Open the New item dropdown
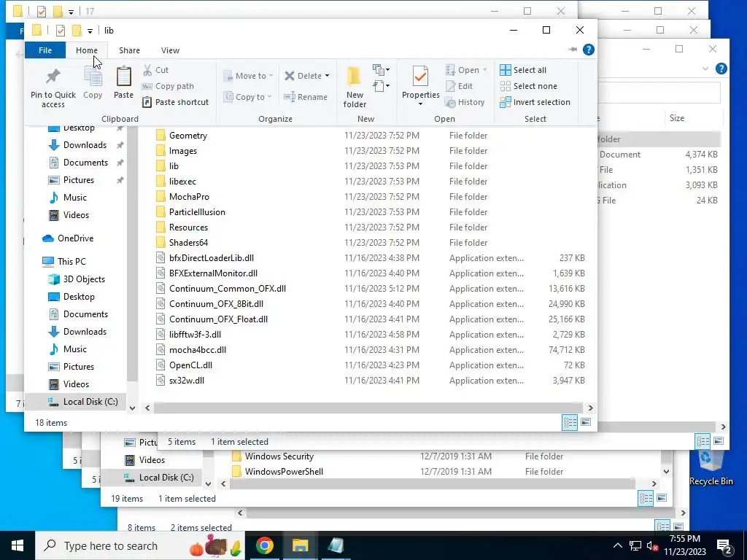 (x=381, y=70)
